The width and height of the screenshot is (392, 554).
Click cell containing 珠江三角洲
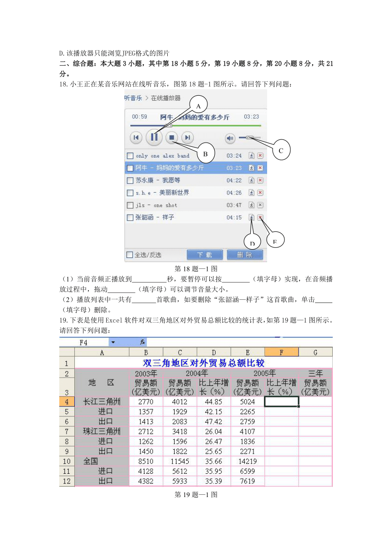coord(102,431)
